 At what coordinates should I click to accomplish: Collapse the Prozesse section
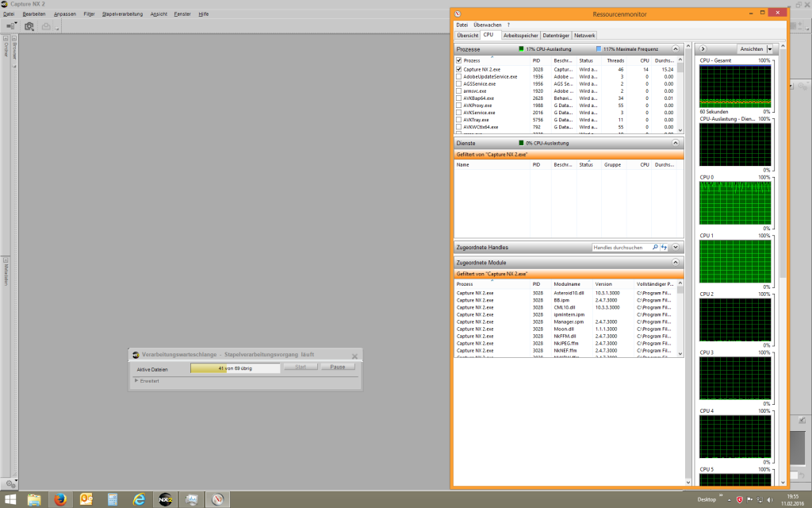[676, 48]
